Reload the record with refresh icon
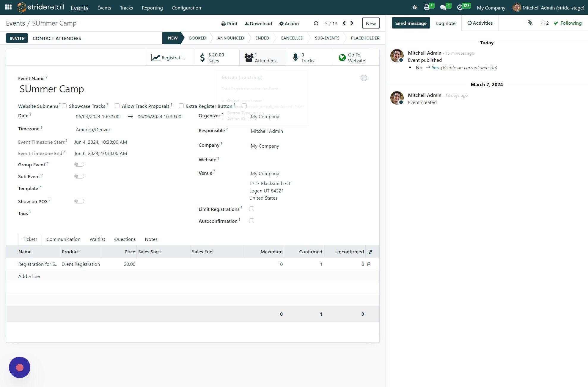Screen dimensions: 588x387 (x=316, y=23)
